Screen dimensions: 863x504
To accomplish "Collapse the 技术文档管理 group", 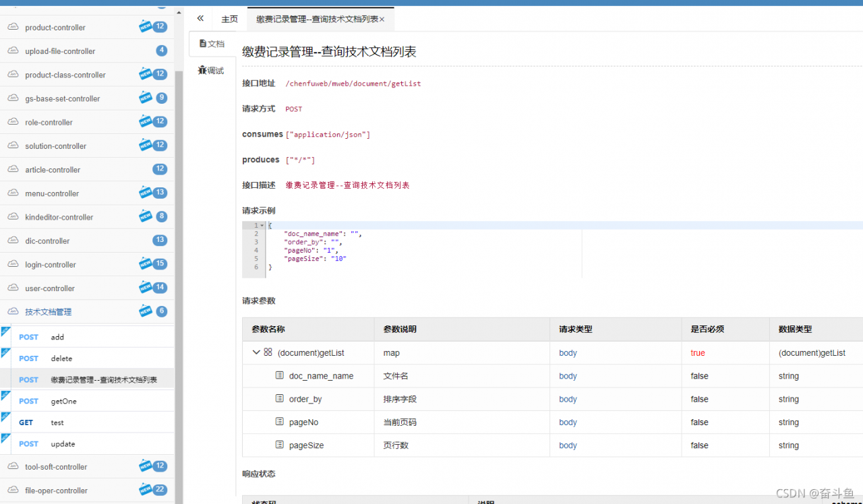I will click(87, 311).
